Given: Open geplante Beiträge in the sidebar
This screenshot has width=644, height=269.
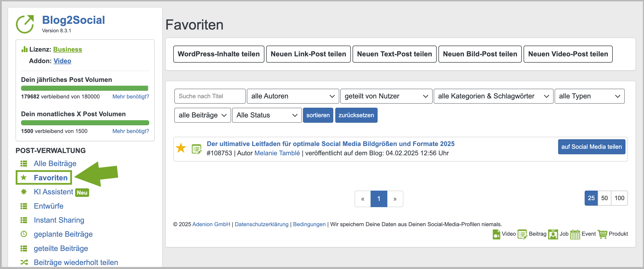Looking at the screenshot, I should coord(63,234).
